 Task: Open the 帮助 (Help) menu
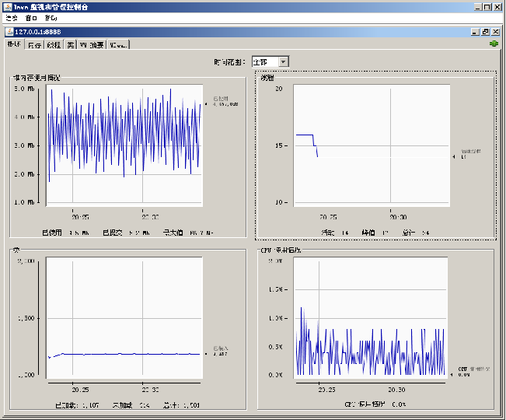tap(51, 16)
